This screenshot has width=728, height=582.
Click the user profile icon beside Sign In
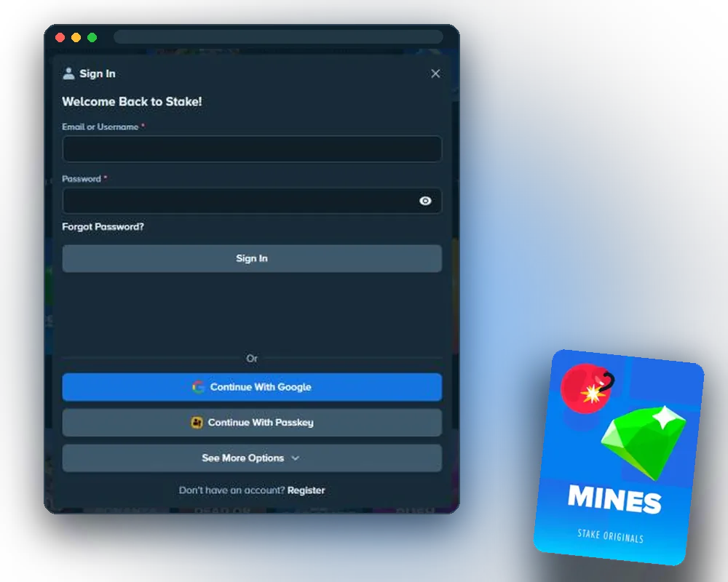point(68,73)
